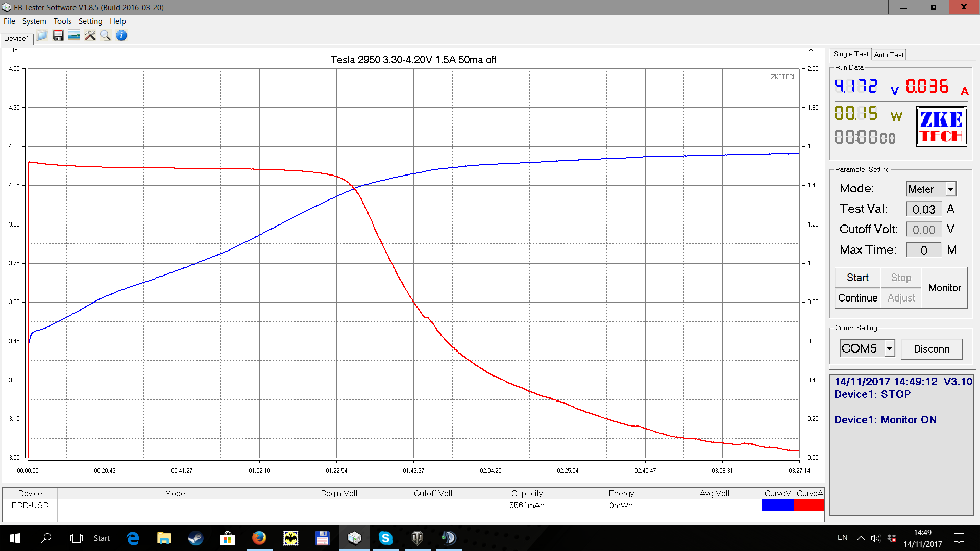The image size is (980, 551).
Task: Click the red CurveA color swatch
Action: pyautogui.click(x=809, y=505)
